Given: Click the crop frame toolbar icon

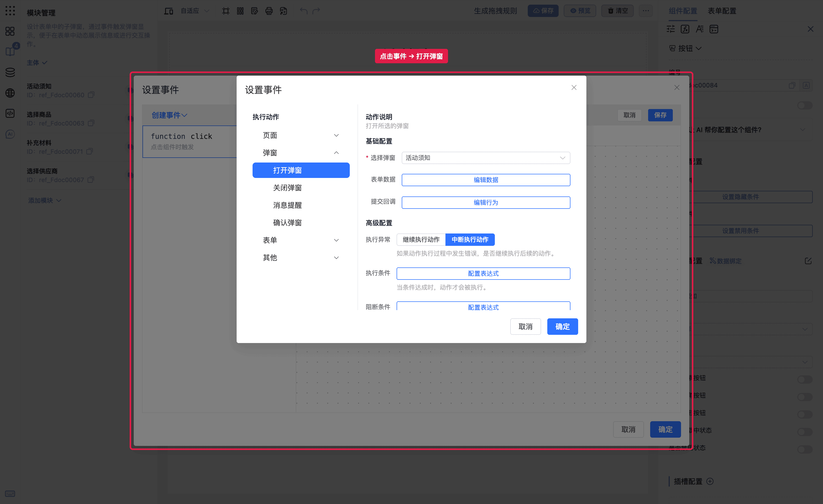Looking at the screenshot, I should point(226,11).
